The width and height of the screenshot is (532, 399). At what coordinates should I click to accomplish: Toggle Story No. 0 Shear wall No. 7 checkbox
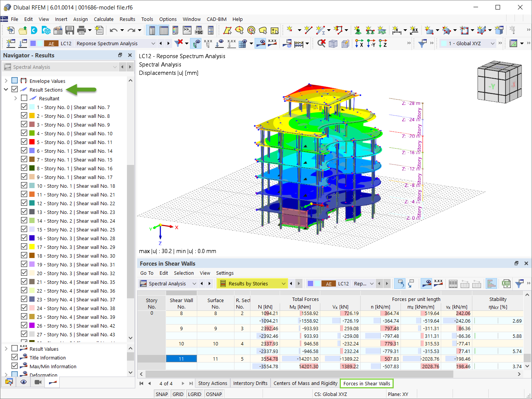point(24,107)
